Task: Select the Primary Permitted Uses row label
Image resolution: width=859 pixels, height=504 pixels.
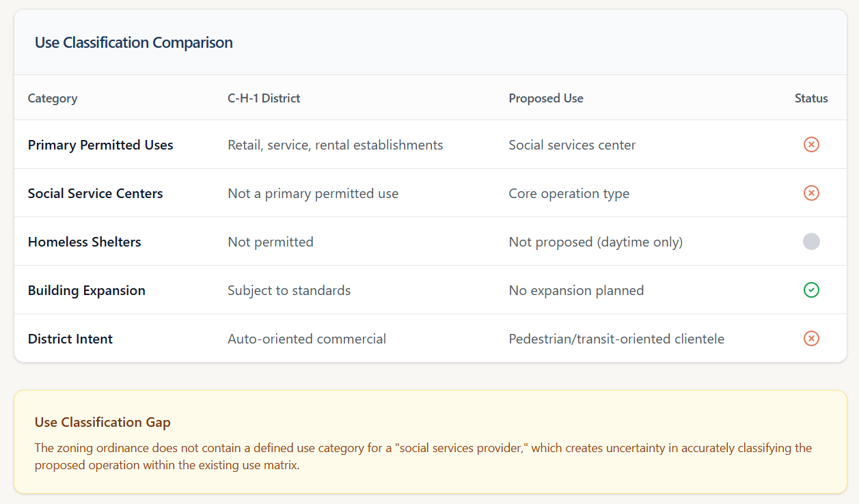Action: (100, 145)
